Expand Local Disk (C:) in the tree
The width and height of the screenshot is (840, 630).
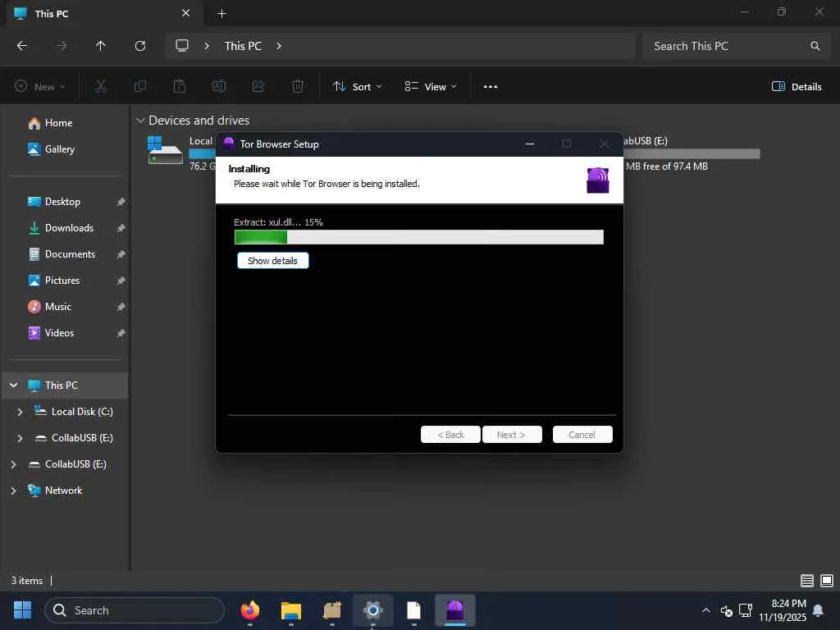point(20,412)
